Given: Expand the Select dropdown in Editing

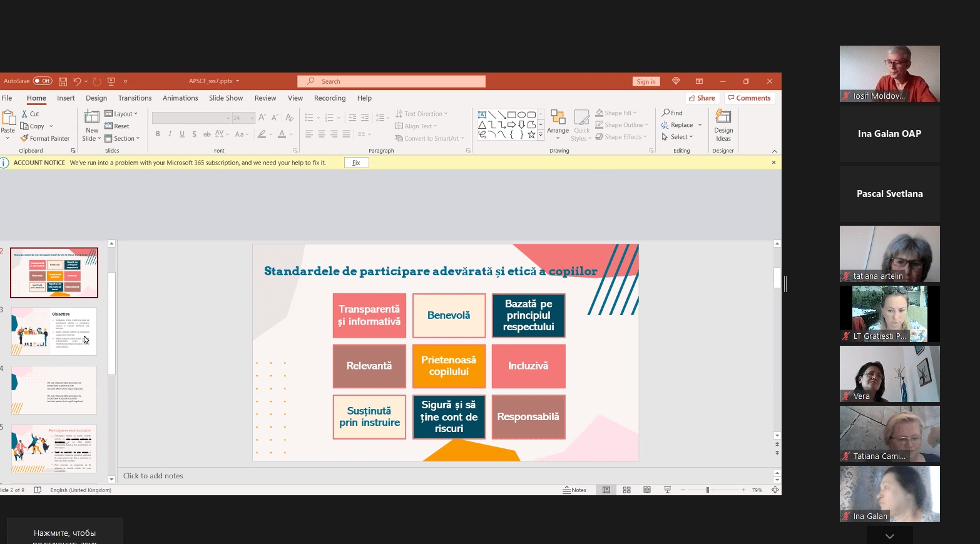Looking at the screenshot, I should pyautogui.click(x=678, y=137).
